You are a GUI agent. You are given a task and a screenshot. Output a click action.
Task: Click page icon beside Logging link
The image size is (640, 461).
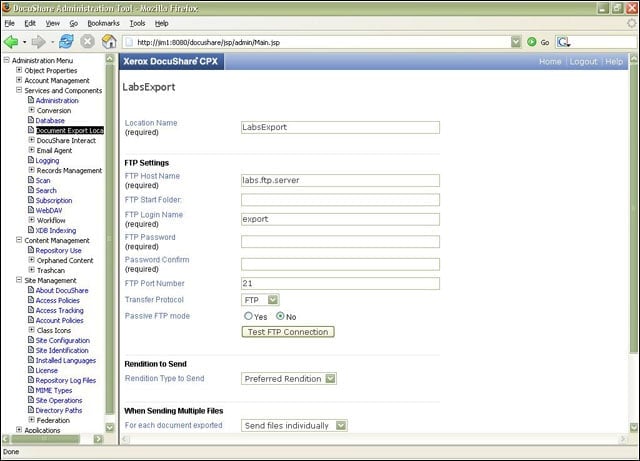(31, 160)
